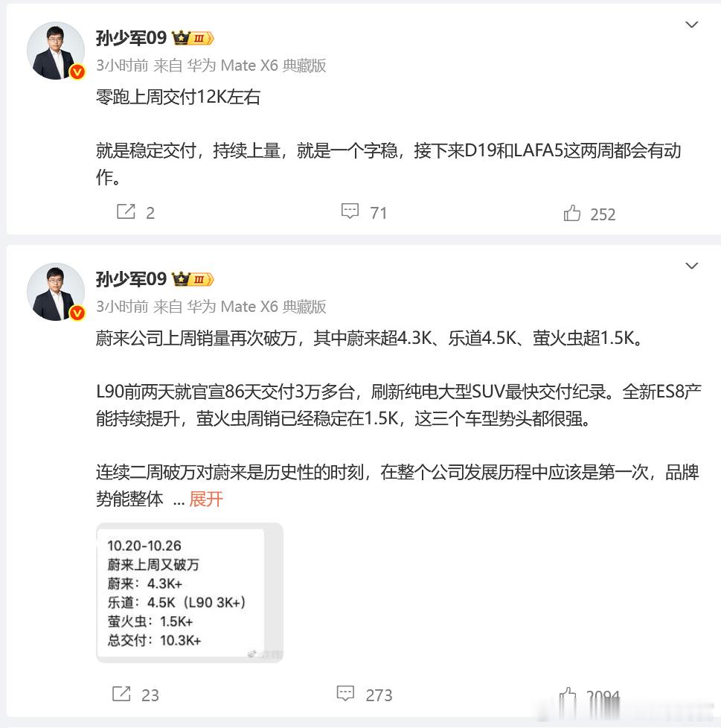
Task: Expand the truncated post text via 展开
Action: 206,499
